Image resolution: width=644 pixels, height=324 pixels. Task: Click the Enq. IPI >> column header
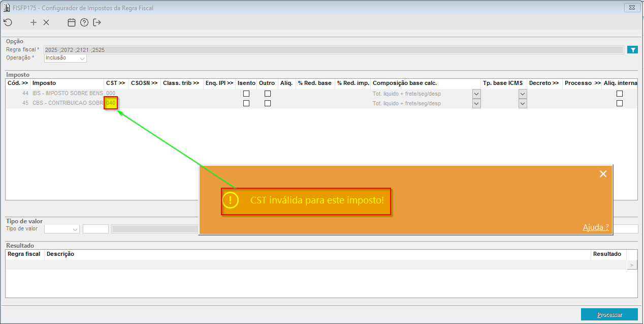[219, 83]
